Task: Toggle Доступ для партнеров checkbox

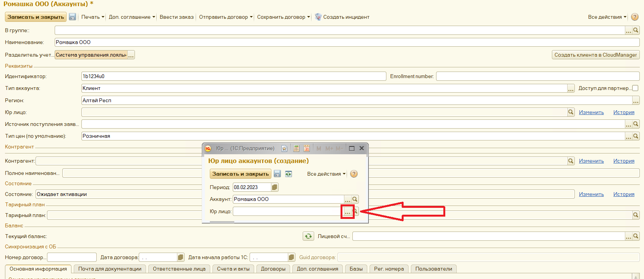Action: pos(635,88)
